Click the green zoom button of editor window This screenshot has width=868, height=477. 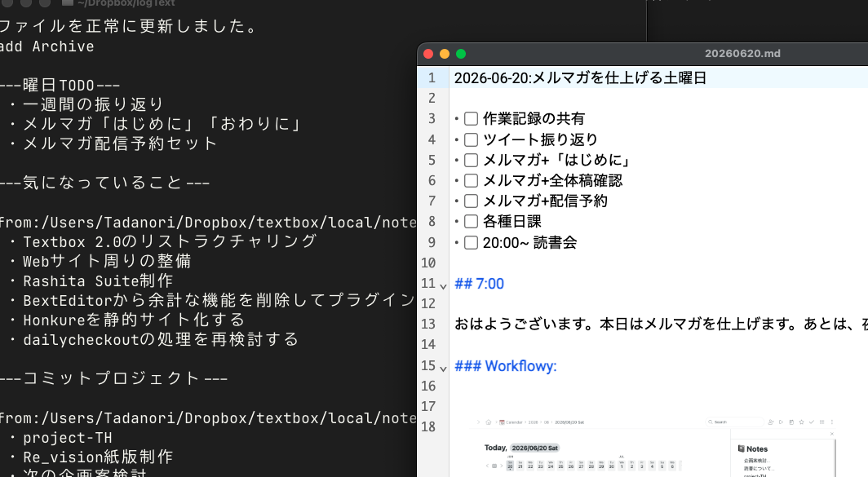tap(461, 54)
